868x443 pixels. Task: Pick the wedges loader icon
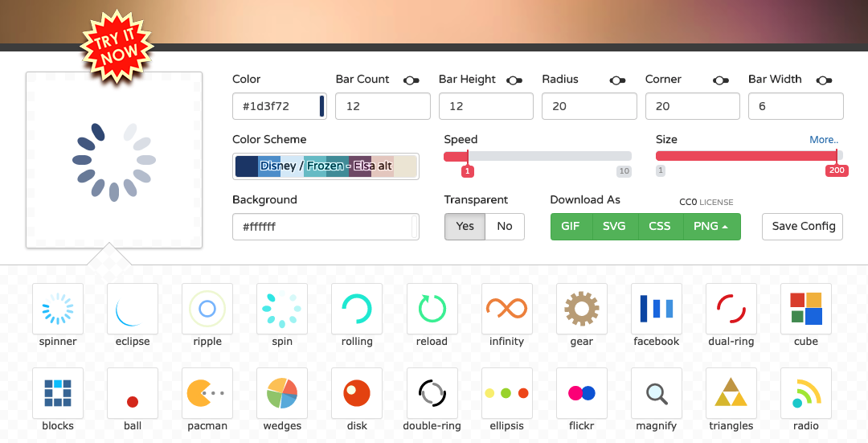click(282, 392)
